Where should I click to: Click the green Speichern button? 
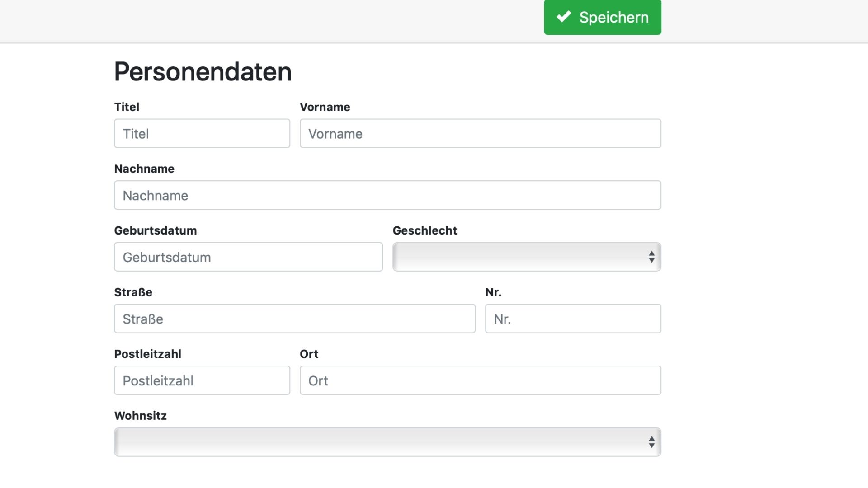click(x=602, y=17)
